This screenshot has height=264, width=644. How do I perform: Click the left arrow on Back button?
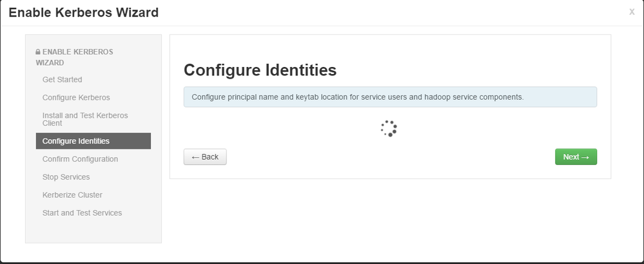click(195, 157)
